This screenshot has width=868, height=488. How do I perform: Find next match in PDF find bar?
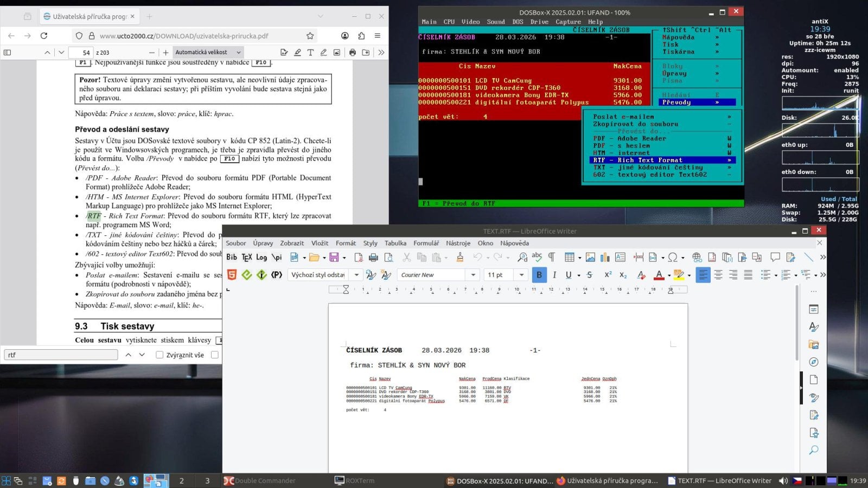(142, 355)
